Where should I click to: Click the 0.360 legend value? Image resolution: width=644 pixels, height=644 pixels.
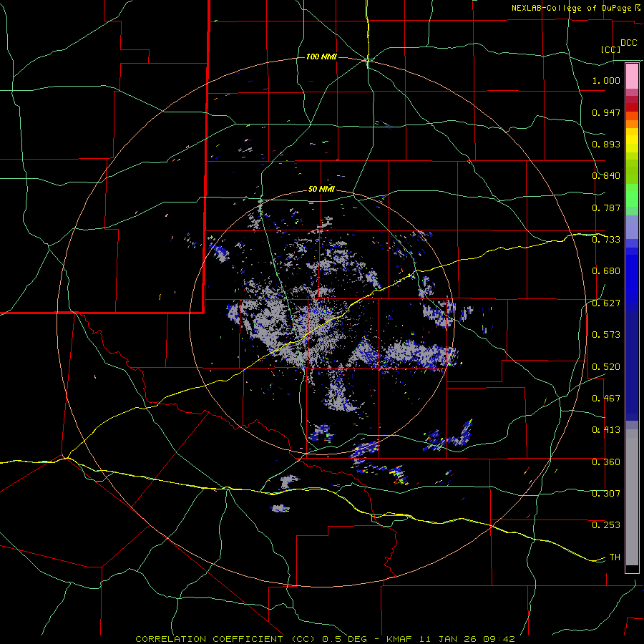point(606,462)
